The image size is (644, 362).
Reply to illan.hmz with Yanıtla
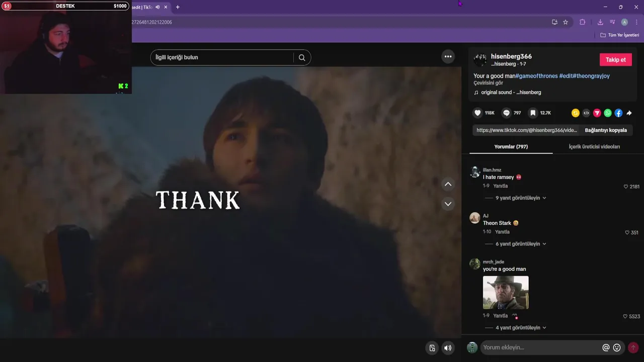point(501,186)
